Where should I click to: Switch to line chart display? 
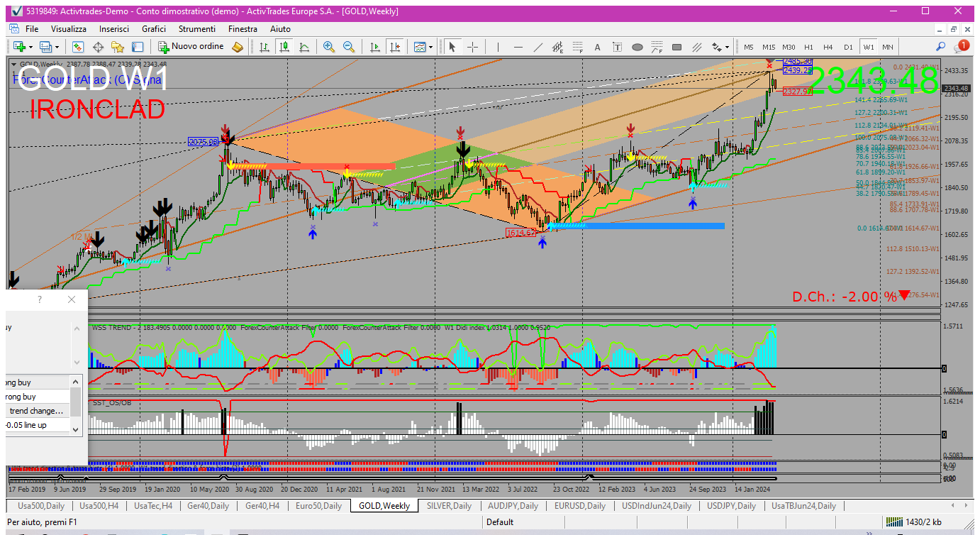(304, 47)
